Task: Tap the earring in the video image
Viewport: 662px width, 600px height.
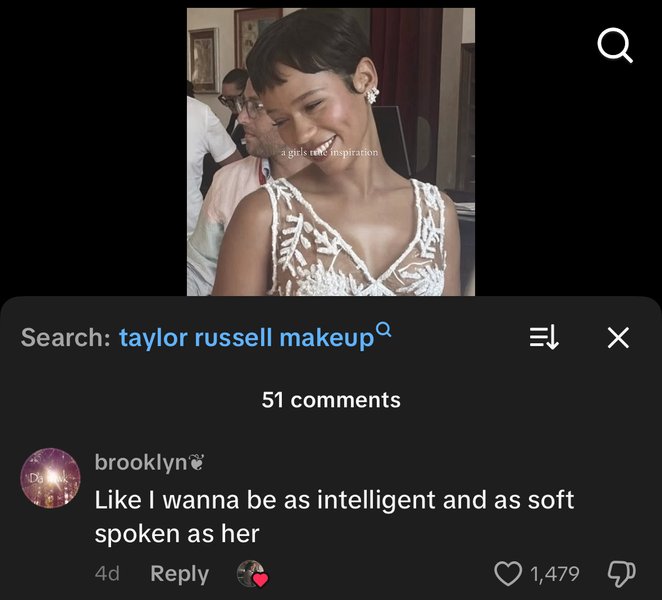Action: coord(373,95)
